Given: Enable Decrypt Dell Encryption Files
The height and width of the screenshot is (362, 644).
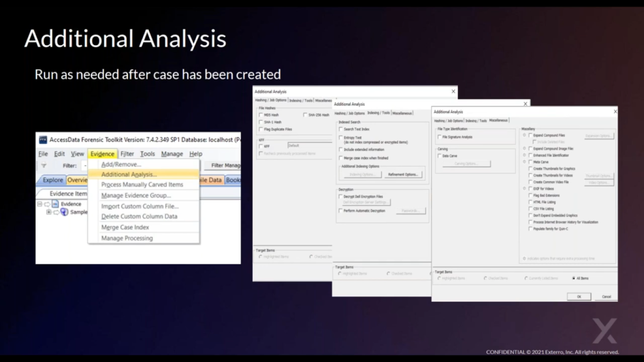Looking at the screenshot, I should [341, 197].
